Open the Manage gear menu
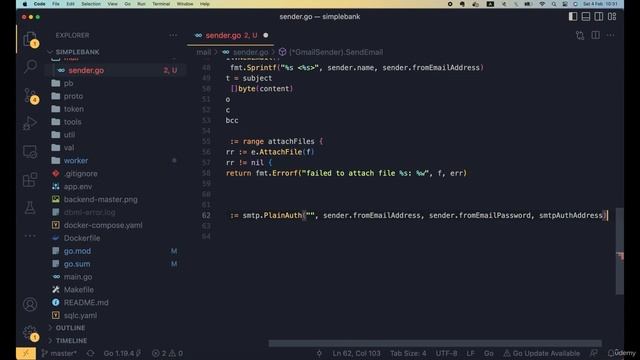640x360 pixels. pos(30,333)
